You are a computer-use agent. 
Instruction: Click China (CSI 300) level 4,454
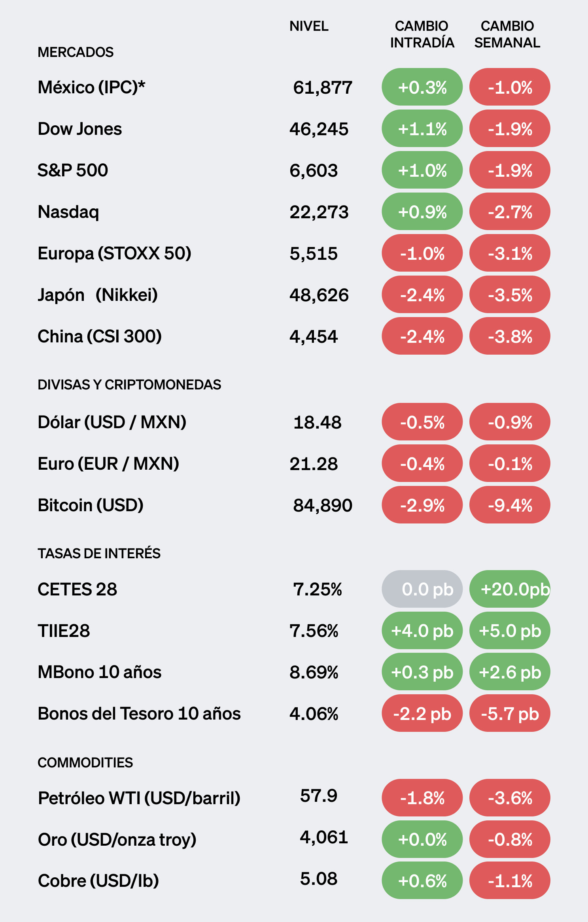coord(314,336)
